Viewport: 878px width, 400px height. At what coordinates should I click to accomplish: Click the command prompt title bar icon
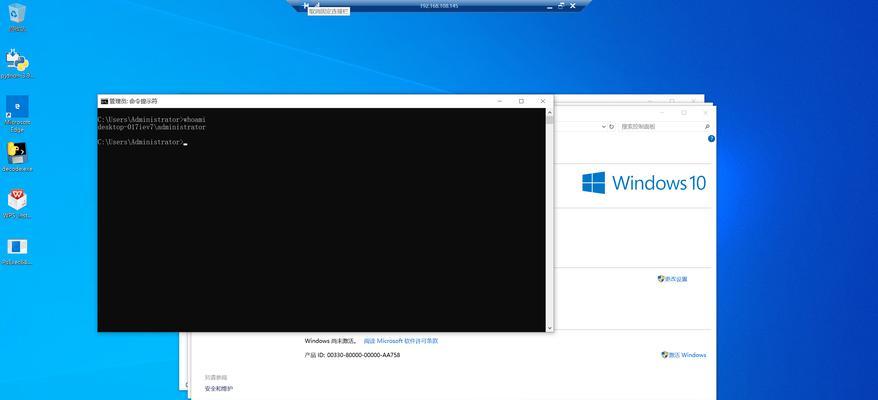(104, 101)
